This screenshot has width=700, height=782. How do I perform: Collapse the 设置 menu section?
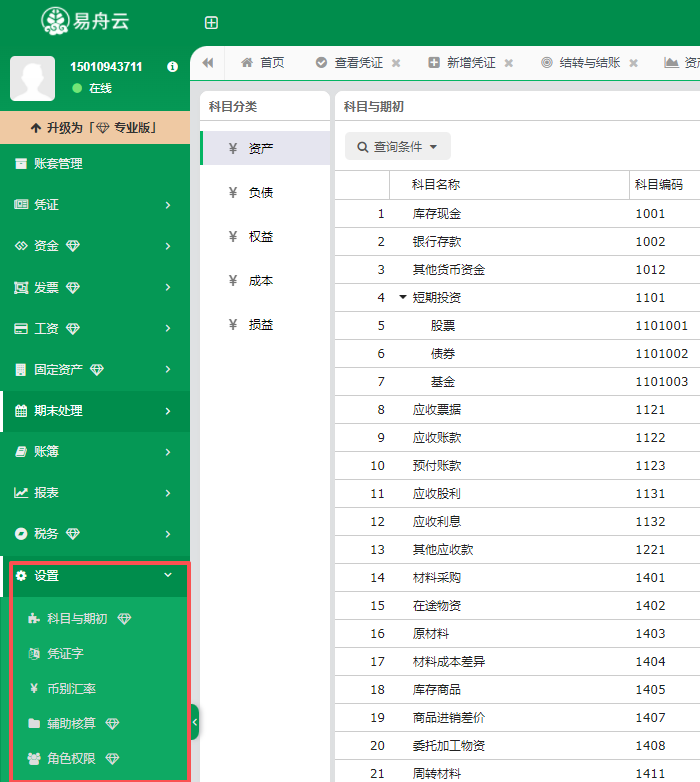pyautogui.click(x=167, y=575)
